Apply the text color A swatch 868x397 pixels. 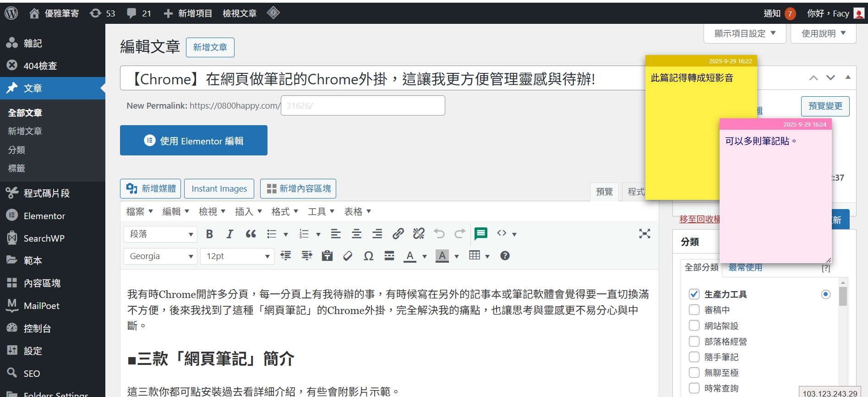coord(410,256)
